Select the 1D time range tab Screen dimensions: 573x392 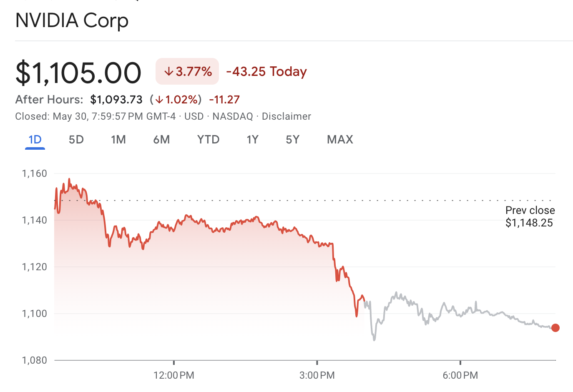pyautogui.click(x=35, y=140)
